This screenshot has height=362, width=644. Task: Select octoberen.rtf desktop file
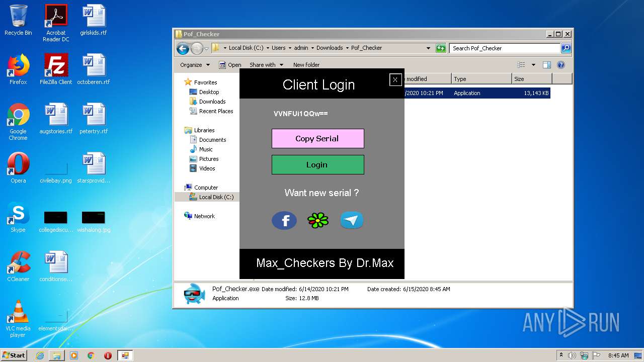coord(94,69)
